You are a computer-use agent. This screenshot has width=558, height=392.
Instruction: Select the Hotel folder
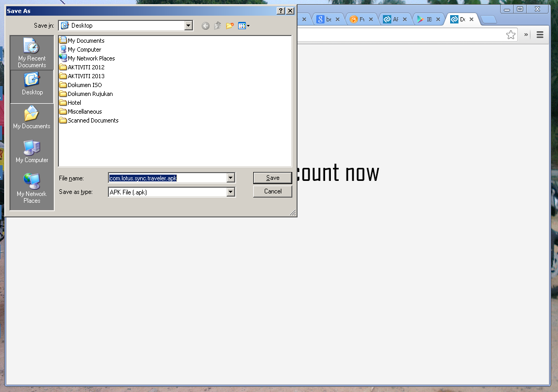click(70, 103)
